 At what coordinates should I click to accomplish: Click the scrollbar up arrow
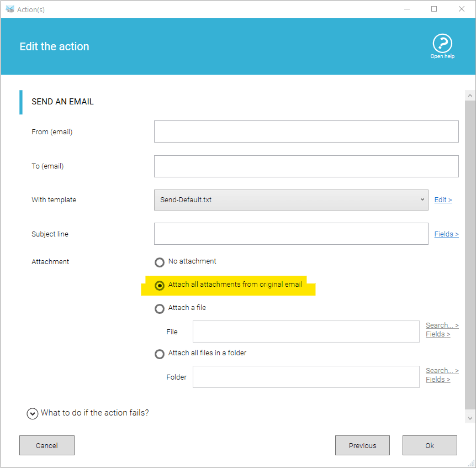click(x=470, y=96)
